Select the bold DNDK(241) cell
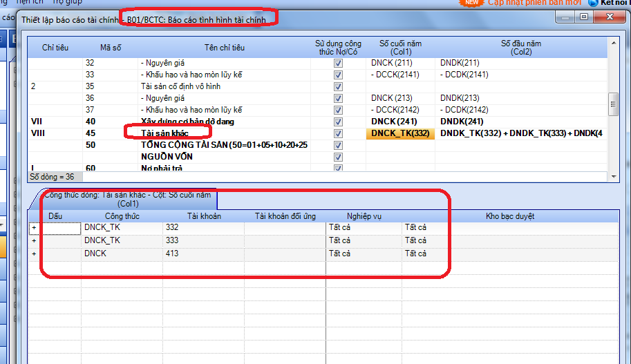 521,122
